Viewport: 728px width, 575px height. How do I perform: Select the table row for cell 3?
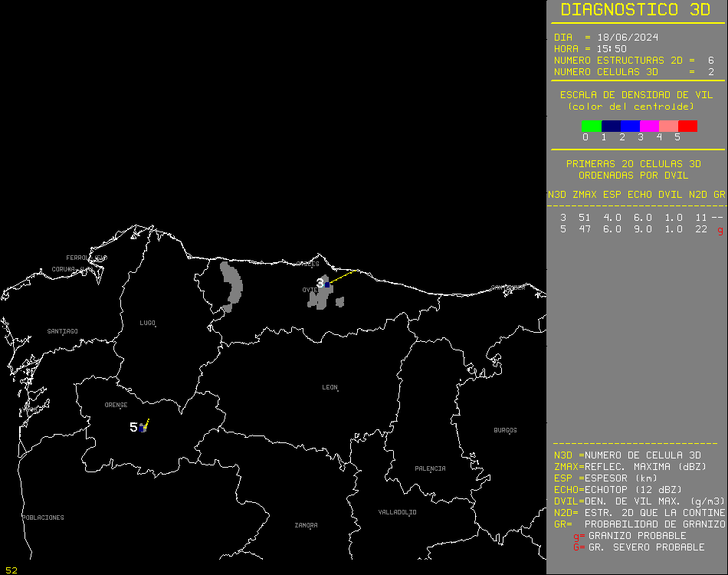pos(636,218)
